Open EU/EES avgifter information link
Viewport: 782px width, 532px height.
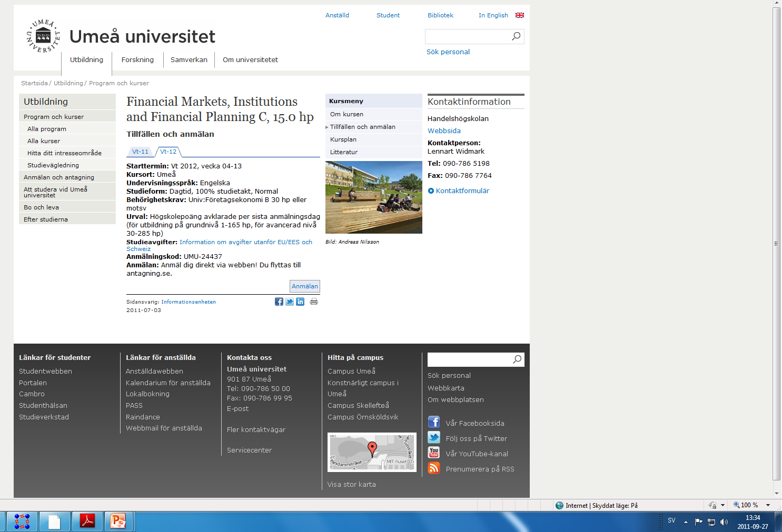pos(219,245)
